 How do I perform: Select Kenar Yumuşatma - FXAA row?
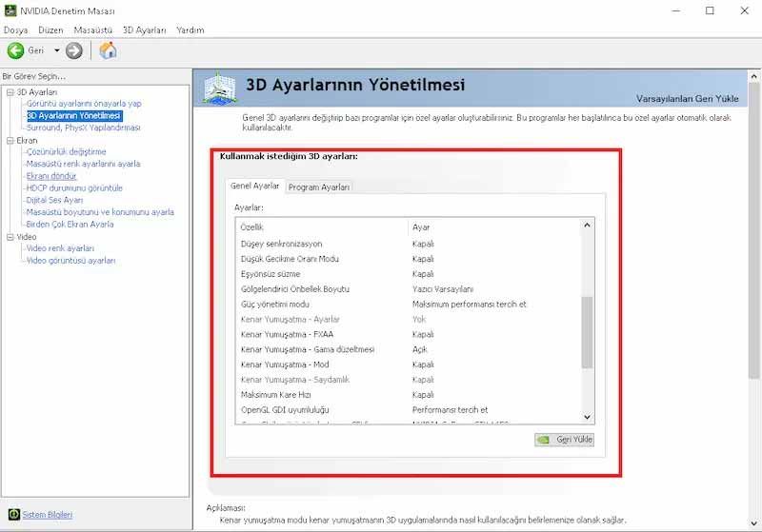click(x=409, y=334)
